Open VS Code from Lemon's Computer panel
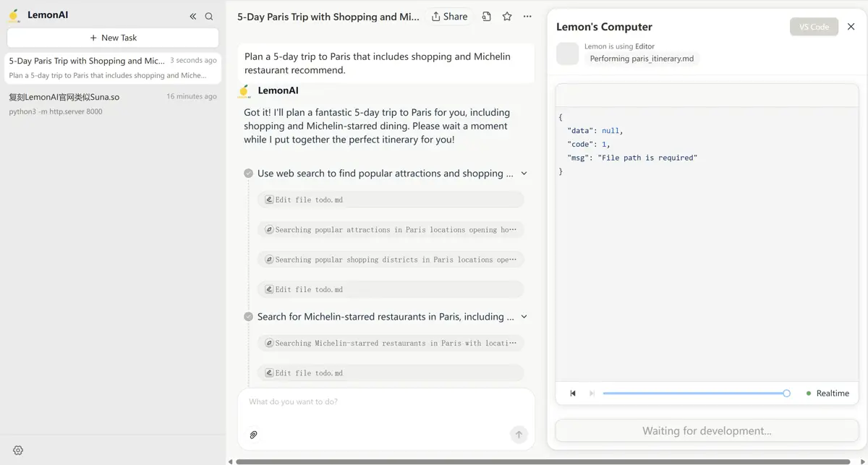 pos(814,27)
